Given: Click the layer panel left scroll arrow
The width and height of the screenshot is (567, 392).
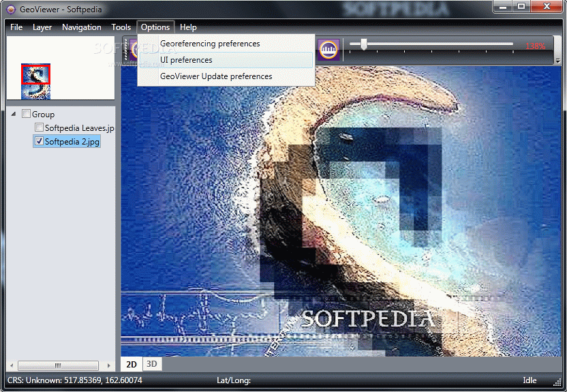Looking at the screenshot, I should point(12,365).
